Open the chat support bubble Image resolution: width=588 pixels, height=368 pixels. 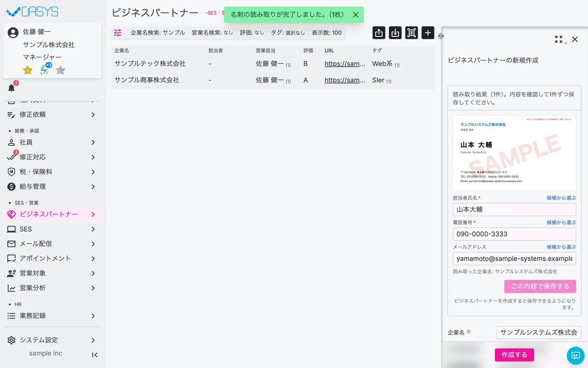[x=576, y=356]
